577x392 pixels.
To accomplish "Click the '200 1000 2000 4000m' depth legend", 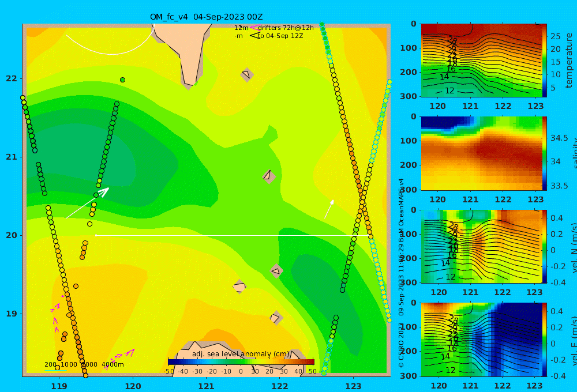I will [x=84, y=365].
